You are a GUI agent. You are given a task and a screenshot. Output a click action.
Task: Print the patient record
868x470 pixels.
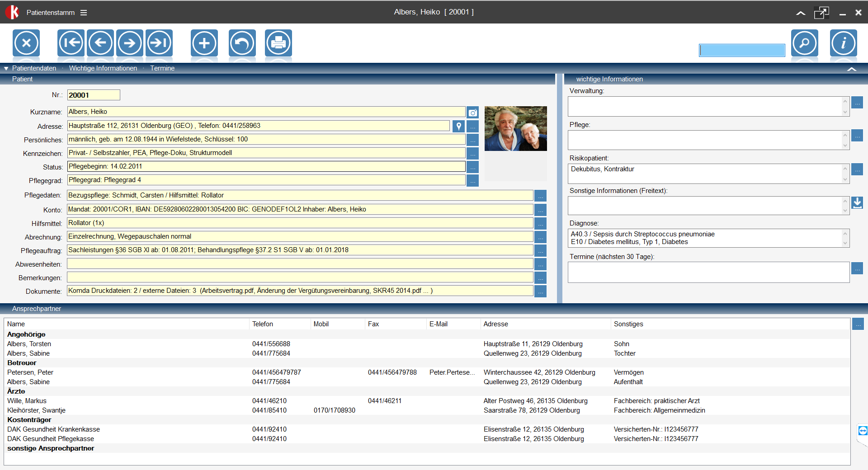[x=278, y=43]
